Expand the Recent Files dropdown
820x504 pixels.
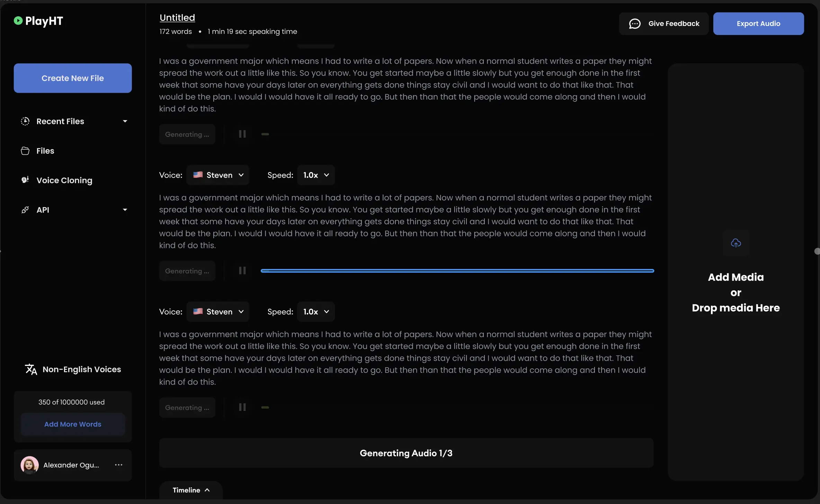[x=125, y=121]
